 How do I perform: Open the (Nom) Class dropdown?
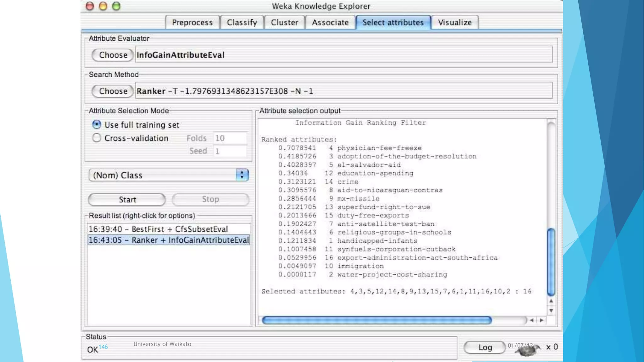pyautogui.click(x=169, y=175)
